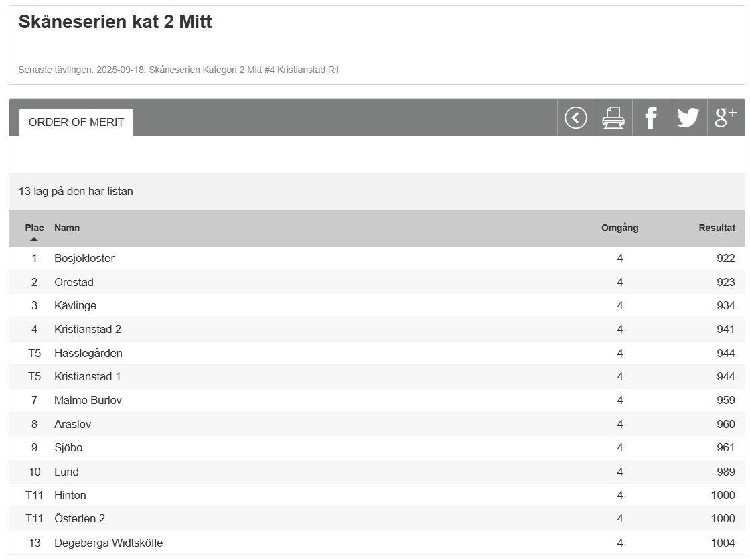Sort by the Resultat column header
The width and height of the screenshot is (750, 560).
pyautogui.click(x=717, y=228)
